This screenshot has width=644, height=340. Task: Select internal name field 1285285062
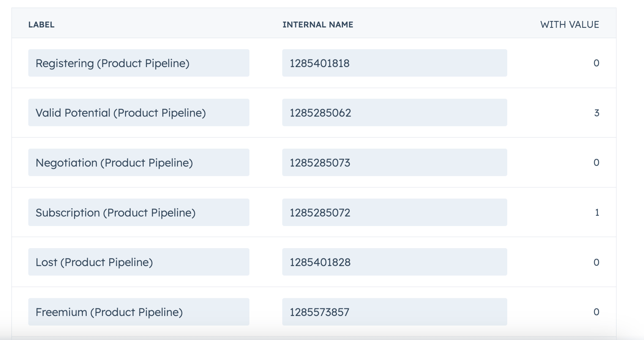(x=394, y=113)
